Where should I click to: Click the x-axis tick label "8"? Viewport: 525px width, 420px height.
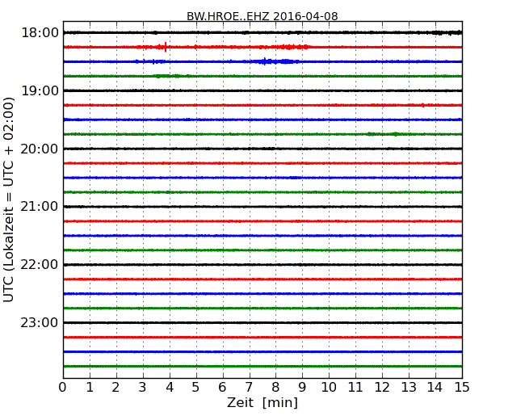pyautogui.click(x=275, y=388)
